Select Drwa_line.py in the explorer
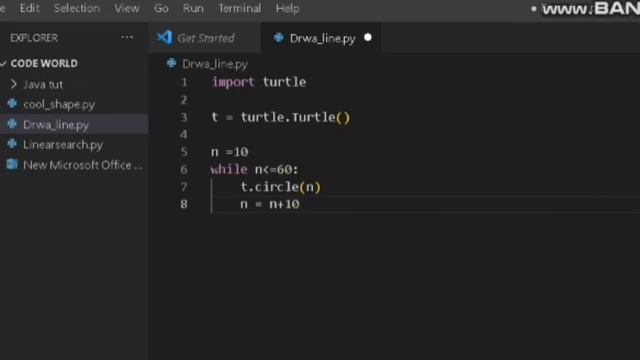 click(x=56, y=124)
